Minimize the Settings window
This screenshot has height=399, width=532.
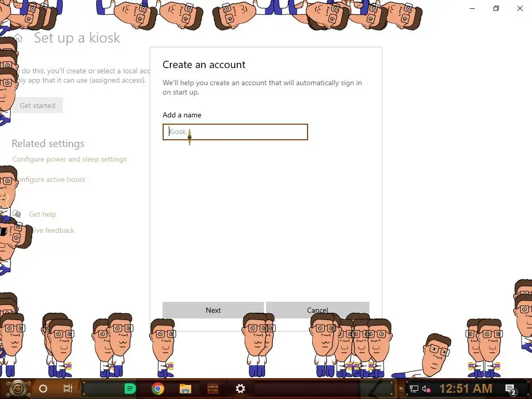472,8
